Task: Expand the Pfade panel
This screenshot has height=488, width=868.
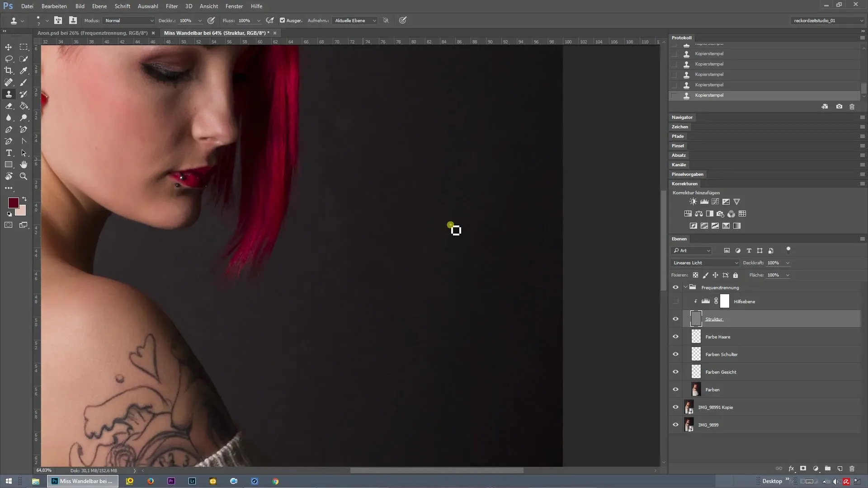Action: click(678, 136)
